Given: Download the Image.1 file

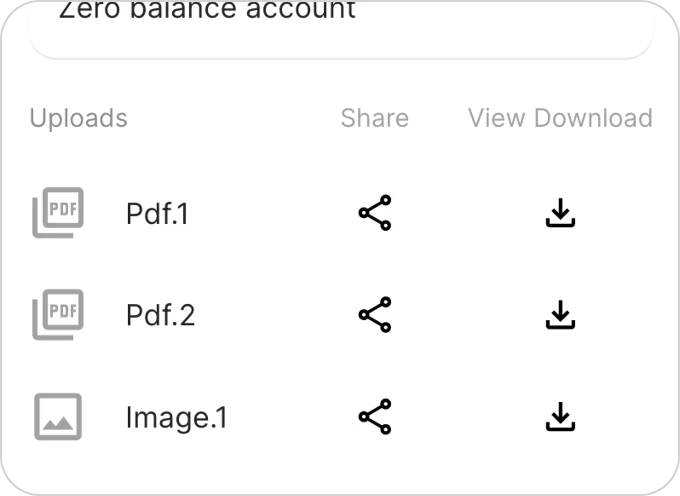Looking at the screenshot, I should (x=560, y=417).
